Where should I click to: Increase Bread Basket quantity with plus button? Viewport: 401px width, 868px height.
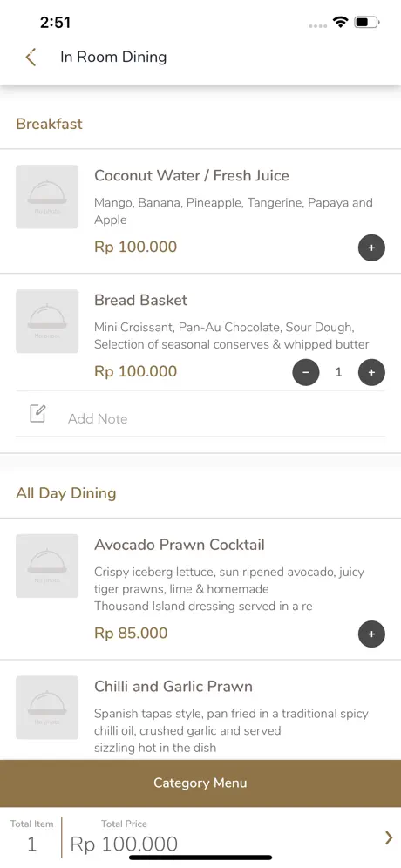[x=371, y=372]
